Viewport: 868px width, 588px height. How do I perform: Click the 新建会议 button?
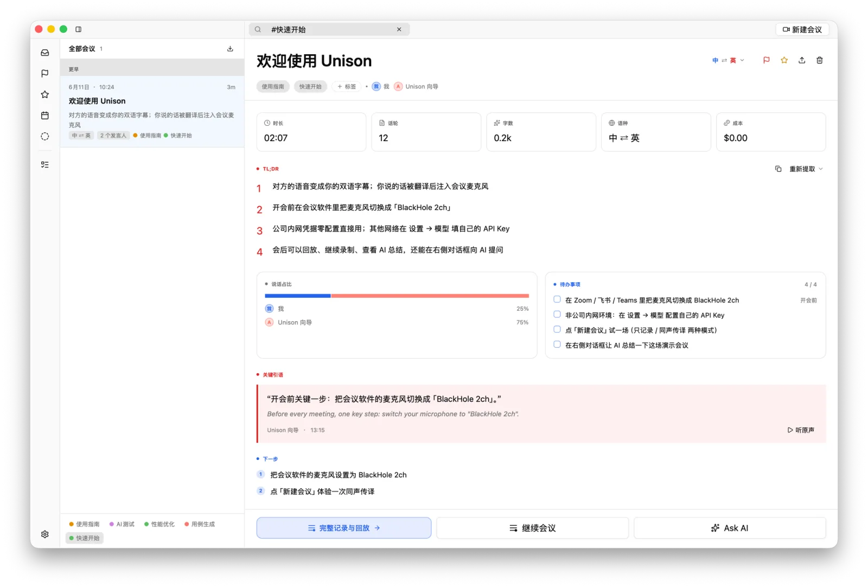pyautogui.click(x=802, y=29)
